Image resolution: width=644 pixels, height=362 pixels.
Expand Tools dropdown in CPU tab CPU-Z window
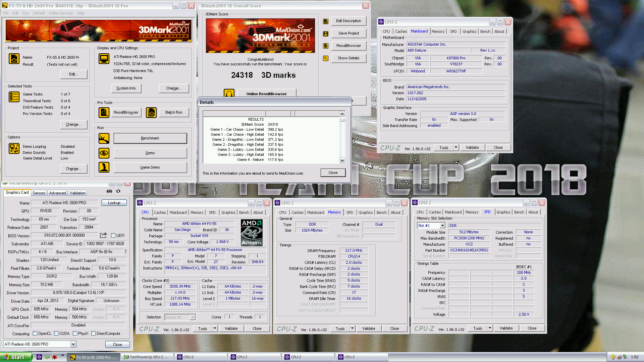[x=215, y=328]
